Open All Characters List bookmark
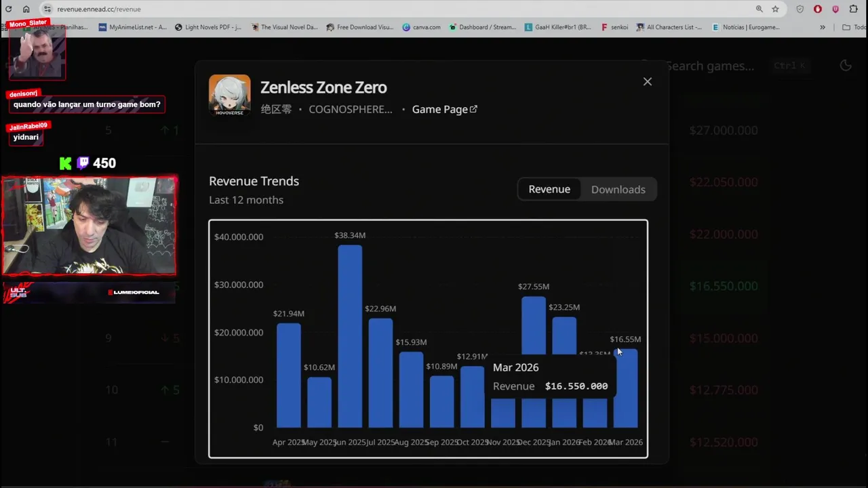Viewport: 868px width, 488px height. coord(669,27)
